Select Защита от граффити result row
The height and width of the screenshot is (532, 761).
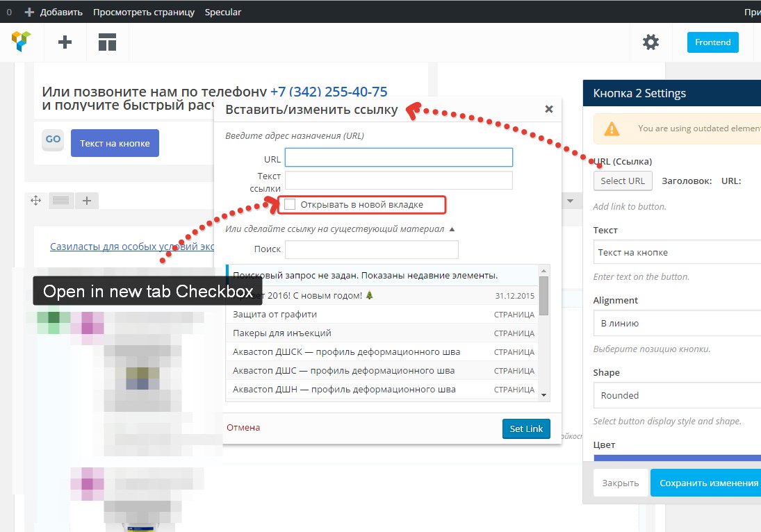pyautogui.click(x=382, y=314)
